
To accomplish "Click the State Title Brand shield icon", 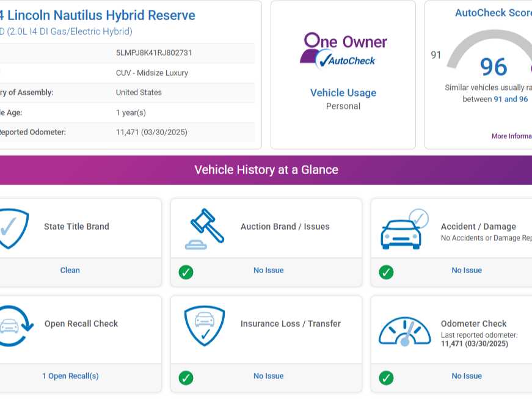I will click(13, 229).
